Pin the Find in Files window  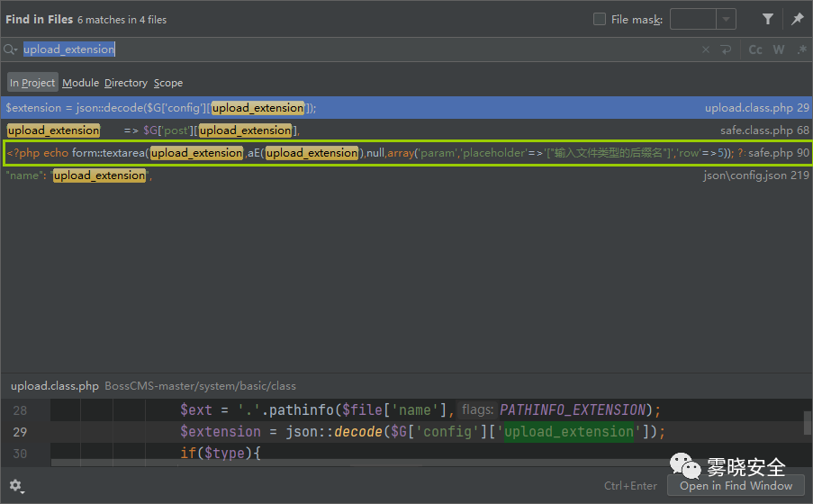[x=798, y=20]
